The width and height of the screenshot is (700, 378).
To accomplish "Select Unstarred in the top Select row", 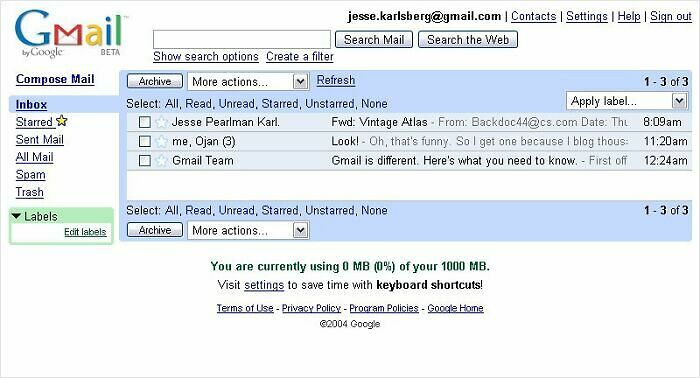I will [330, 104].
